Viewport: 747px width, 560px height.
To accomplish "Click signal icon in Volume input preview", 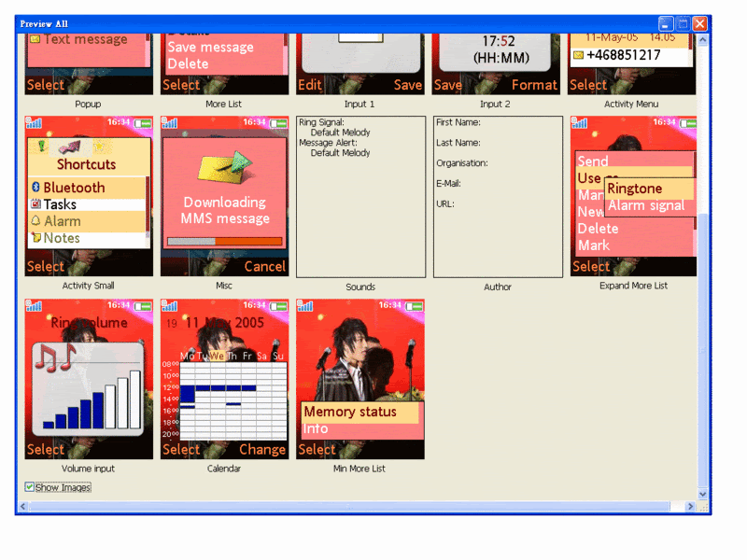I will (x=34, y=306).
